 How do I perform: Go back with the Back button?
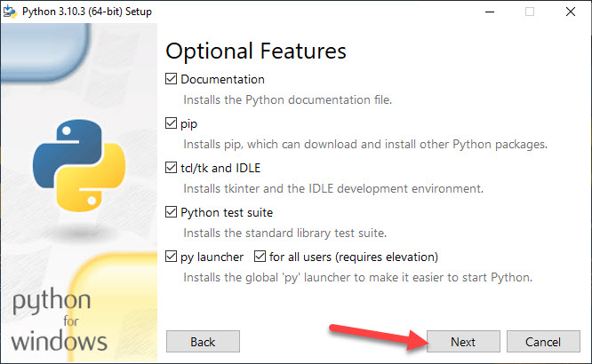click(x=203, y=342)
